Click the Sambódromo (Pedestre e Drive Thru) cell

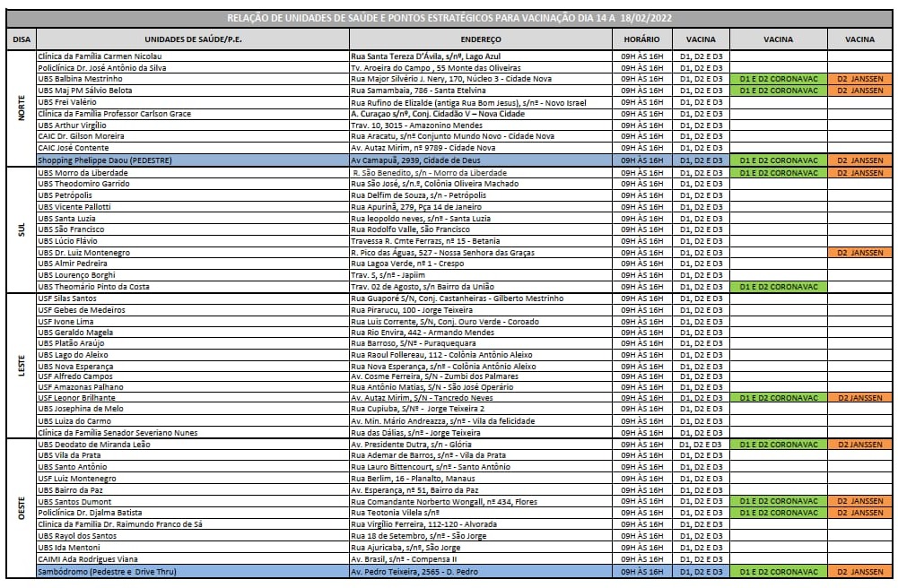[x=191, y=571]
